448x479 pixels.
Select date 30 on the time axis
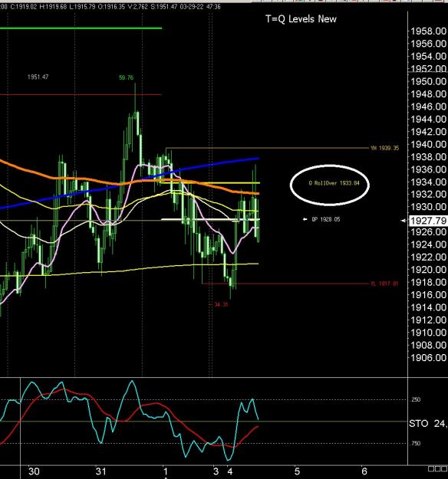pyautogui.click(x=34, y=471)
